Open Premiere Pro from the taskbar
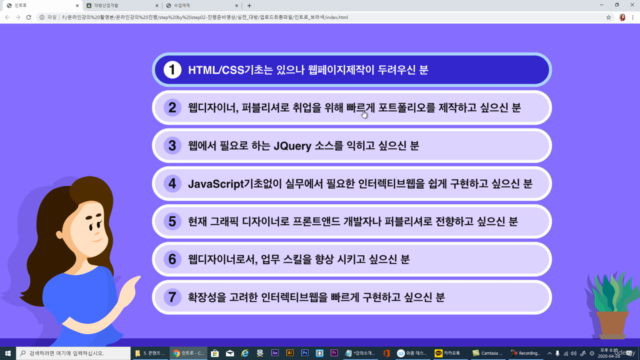This screenshot has height=360, width=640. point(334,353)
